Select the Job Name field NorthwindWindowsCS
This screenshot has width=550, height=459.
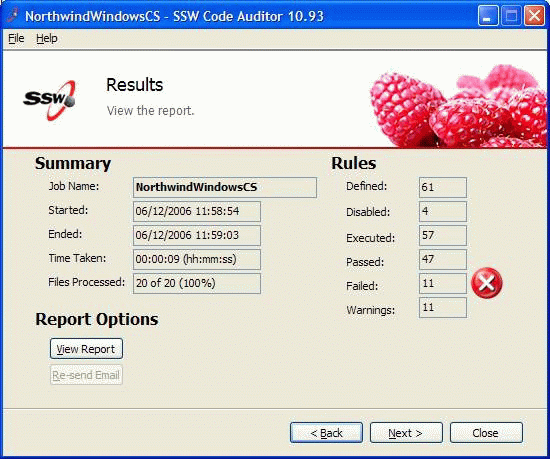225,187
